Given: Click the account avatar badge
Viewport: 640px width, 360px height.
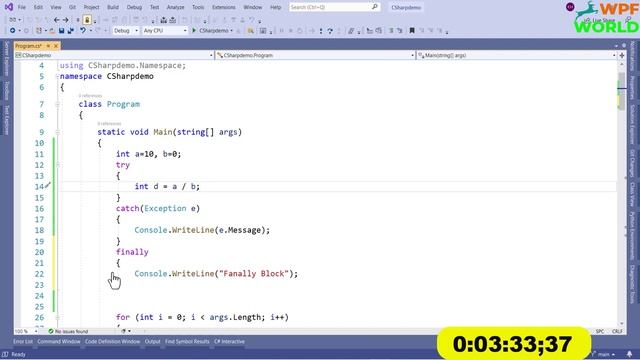Looking at the screenshot, I should [570, 7].
